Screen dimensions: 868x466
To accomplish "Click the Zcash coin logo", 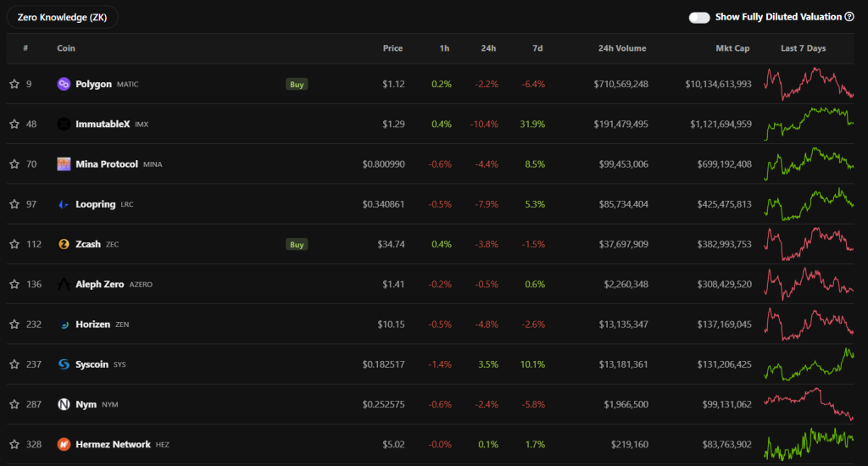I will click(x=64, y=244).
